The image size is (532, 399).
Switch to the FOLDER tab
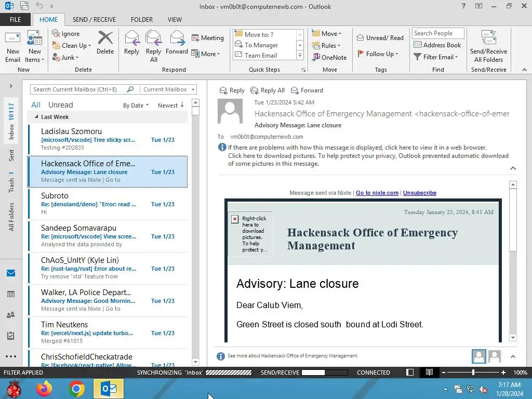click(142, 19)
